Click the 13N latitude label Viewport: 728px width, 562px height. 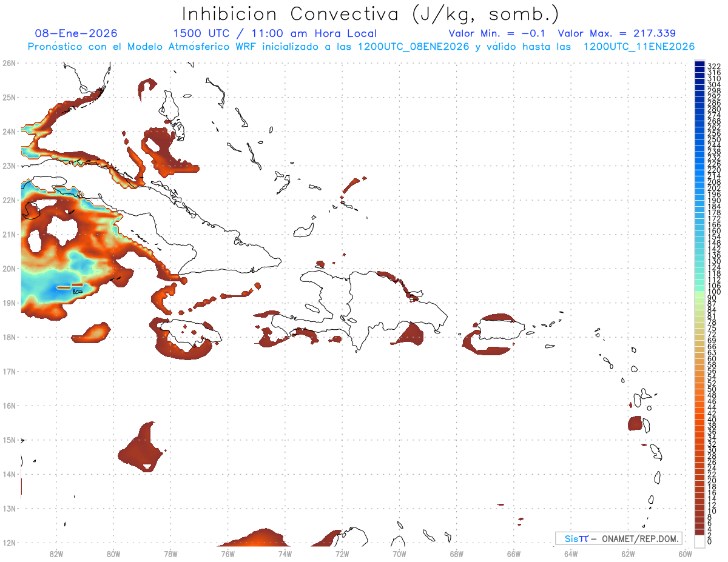click(9, 508)
